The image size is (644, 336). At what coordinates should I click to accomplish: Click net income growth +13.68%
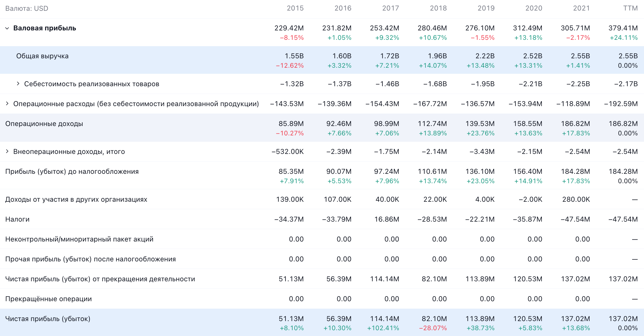(576, 328)
